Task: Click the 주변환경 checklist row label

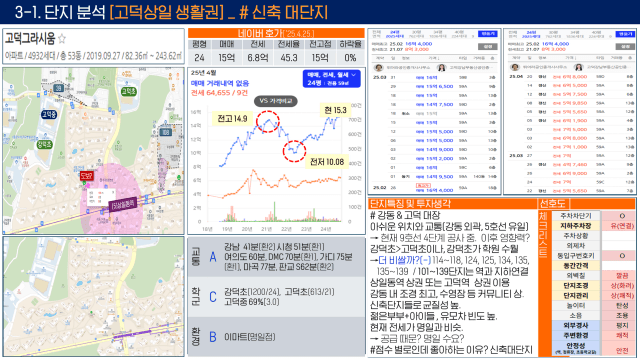Action: coord(576,336)
